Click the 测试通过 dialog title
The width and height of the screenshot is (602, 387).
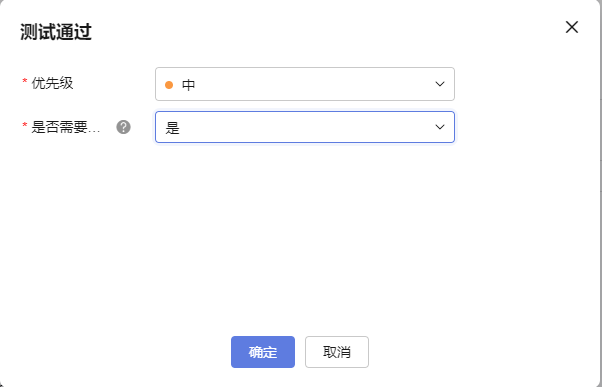click(x=56, y=32)
